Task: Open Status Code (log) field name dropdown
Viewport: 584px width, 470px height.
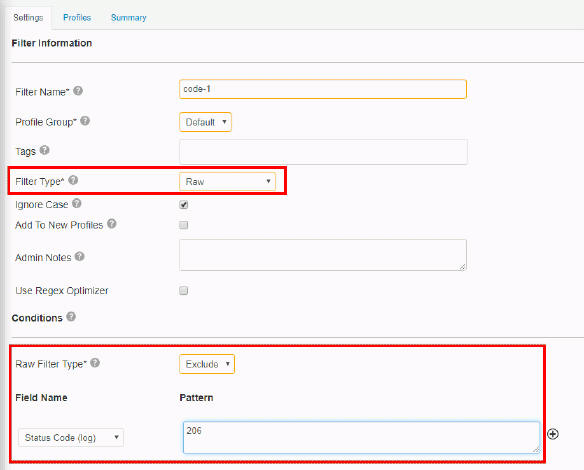Action: 71,438
